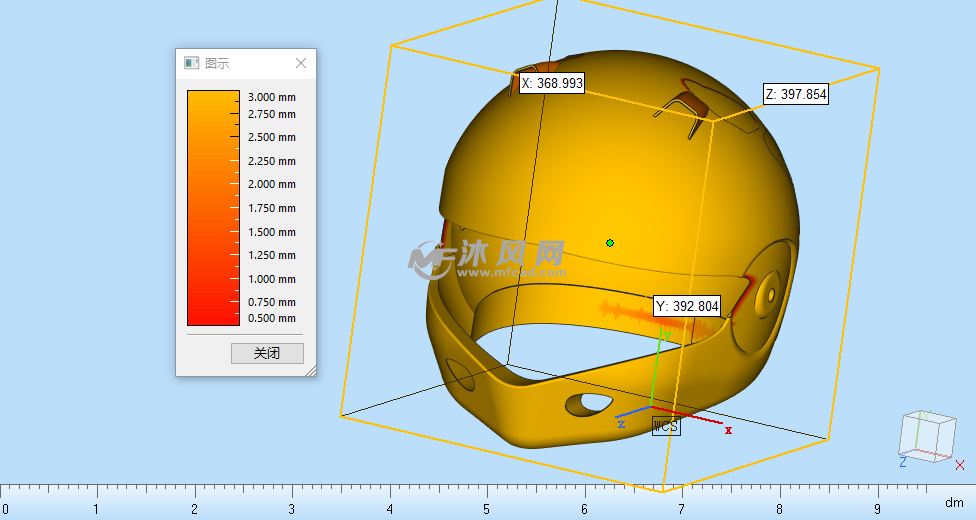Click the green Y axis of WCS
The width and height of the screenshot is (976, 520).
pyautogui.click(x=656, y=370)
